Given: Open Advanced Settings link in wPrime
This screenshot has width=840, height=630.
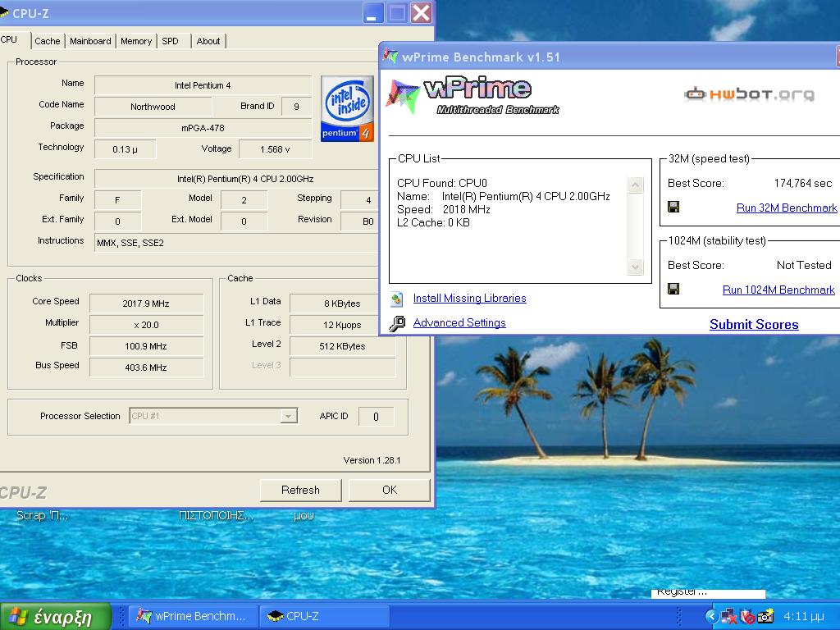Looking at the screenshot, I should (x=459, y=323).
